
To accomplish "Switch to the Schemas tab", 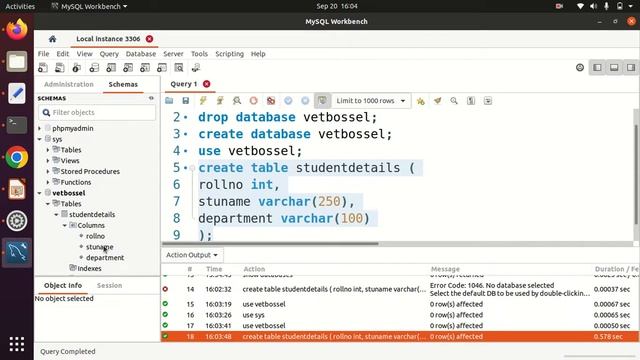I will click(123, 84).
